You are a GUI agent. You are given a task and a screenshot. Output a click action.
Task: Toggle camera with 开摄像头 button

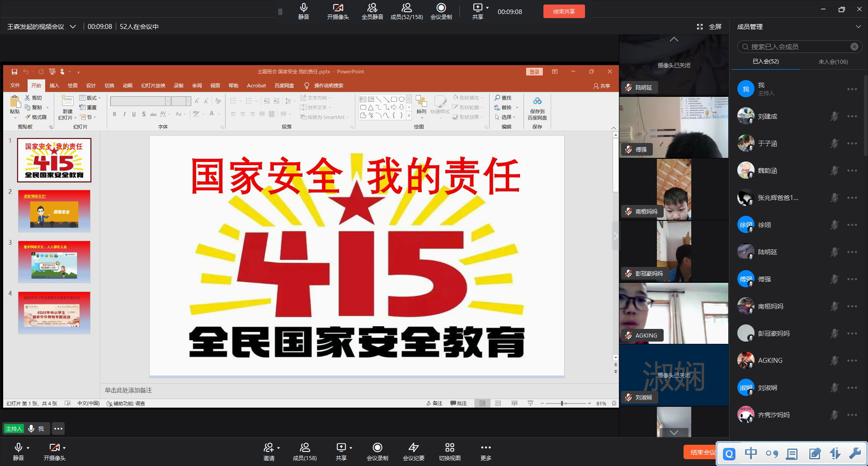(54, 448)
